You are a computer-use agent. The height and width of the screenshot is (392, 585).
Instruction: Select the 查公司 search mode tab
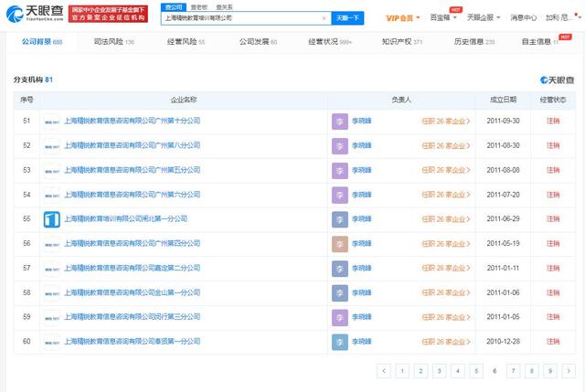(x=174, y=7)
